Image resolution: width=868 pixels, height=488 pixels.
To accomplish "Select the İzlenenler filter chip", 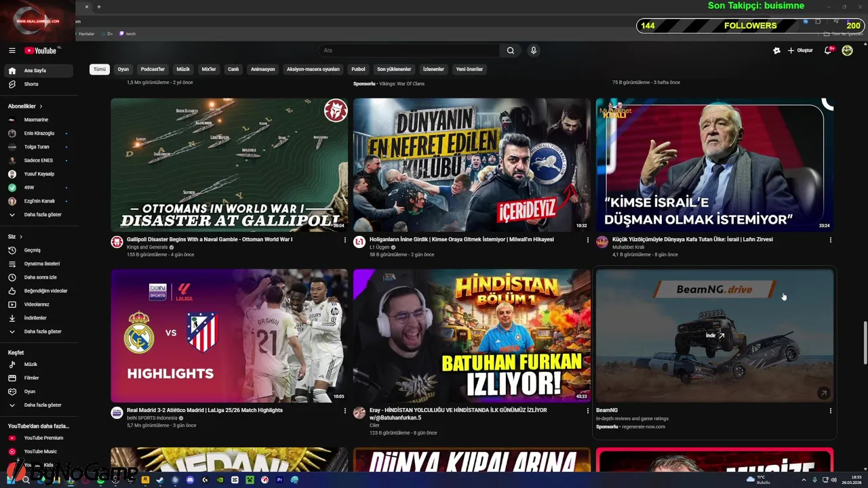I will click(433, 69).
